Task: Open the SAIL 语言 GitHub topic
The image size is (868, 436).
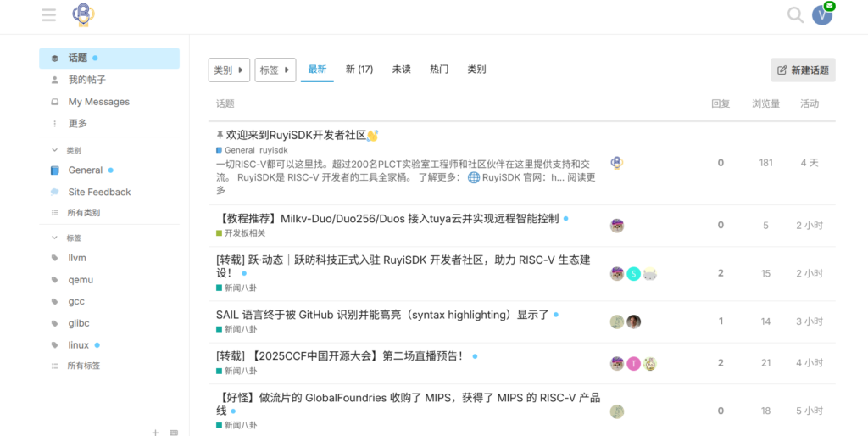Action: (x=382, y=315)
